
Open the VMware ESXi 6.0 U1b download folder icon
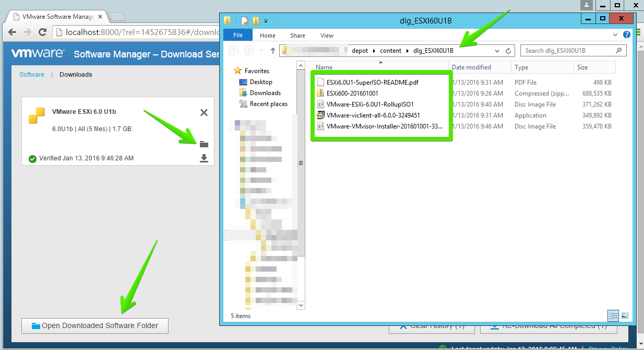[x=204, y=144]
